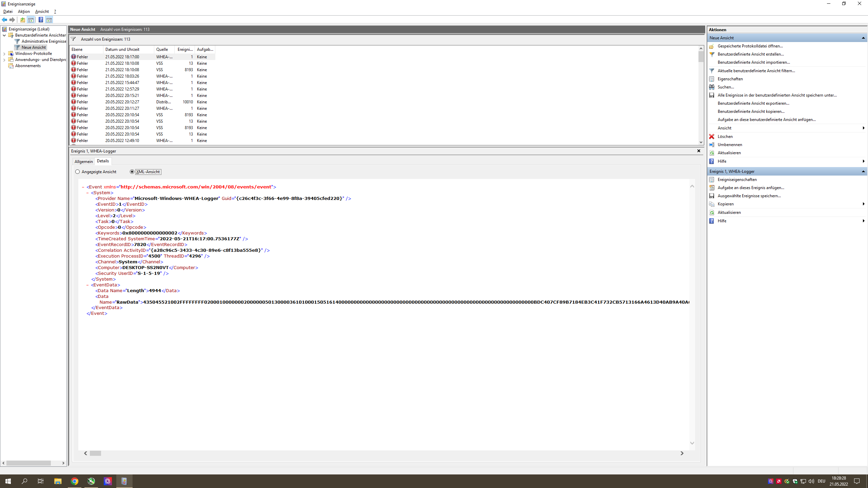Expand the Kopieren submenu arrow
This screenshot has height=488, width=868.
(863, 204)
